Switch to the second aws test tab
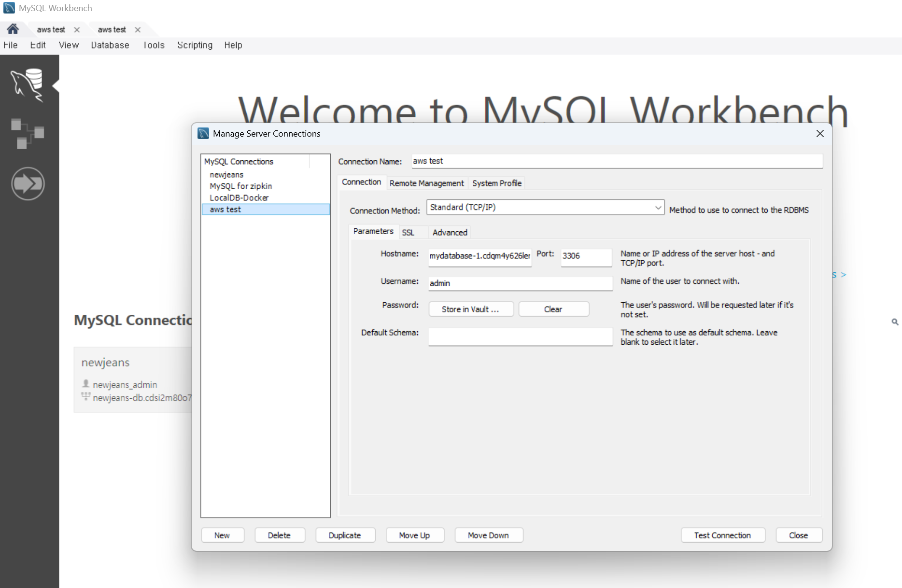Viewport: 902px width, 588px height. tap(112, 30)
